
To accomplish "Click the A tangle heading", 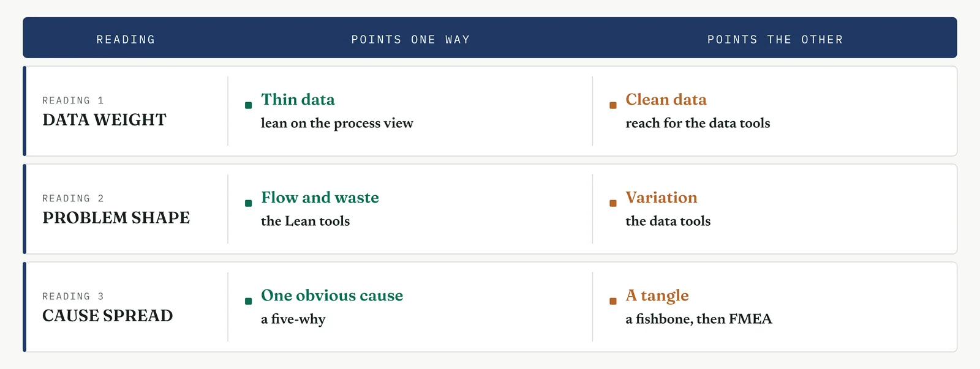I will coord(657,296).
